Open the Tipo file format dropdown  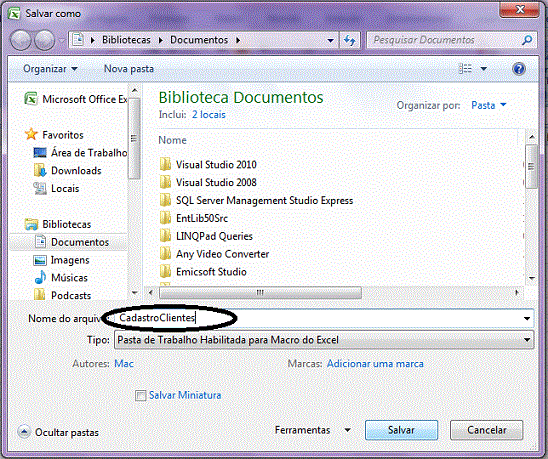pyautogui.click(x=324, y=340)
